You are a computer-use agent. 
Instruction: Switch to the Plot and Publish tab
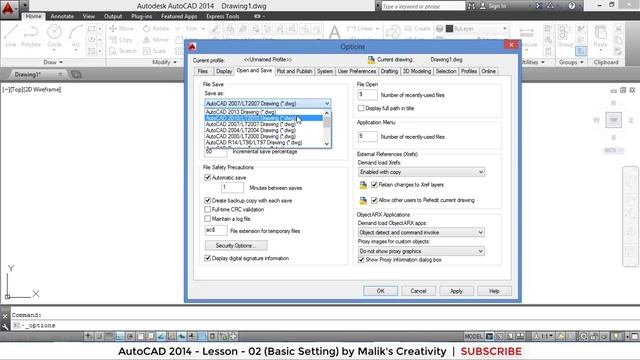coord(294,71)
